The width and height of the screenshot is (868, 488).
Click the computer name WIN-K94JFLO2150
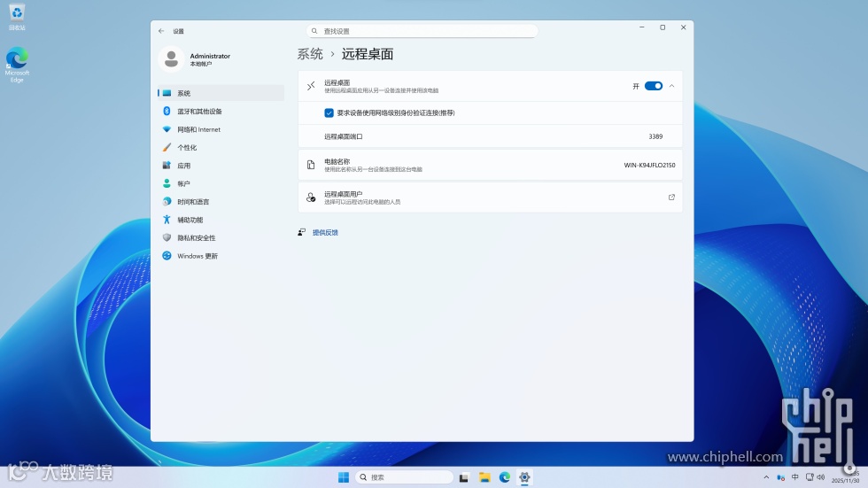(x=649, y=165)
